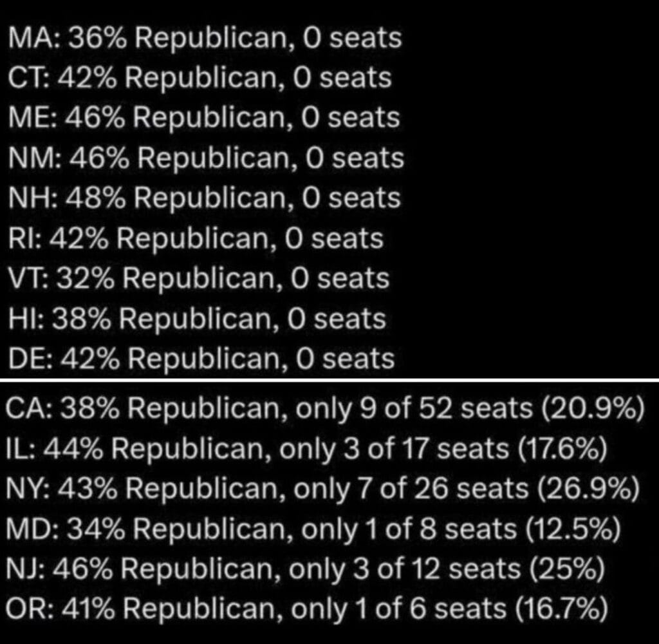Click the NY 43% Republican row
The image size is (659, 644).
(x=323, y=489)
